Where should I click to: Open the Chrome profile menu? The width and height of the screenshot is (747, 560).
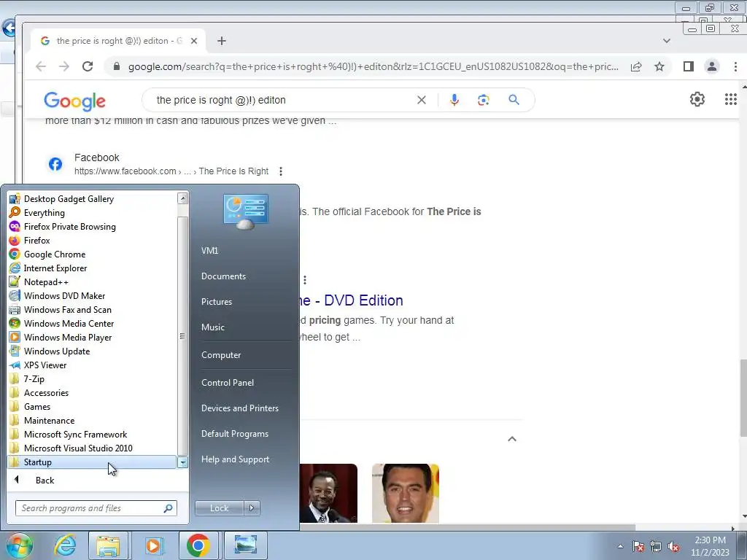712,66
